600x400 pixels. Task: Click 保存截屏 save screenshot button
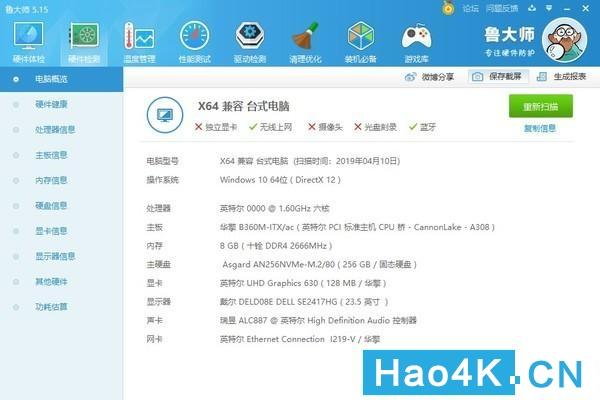click(498, 77)
